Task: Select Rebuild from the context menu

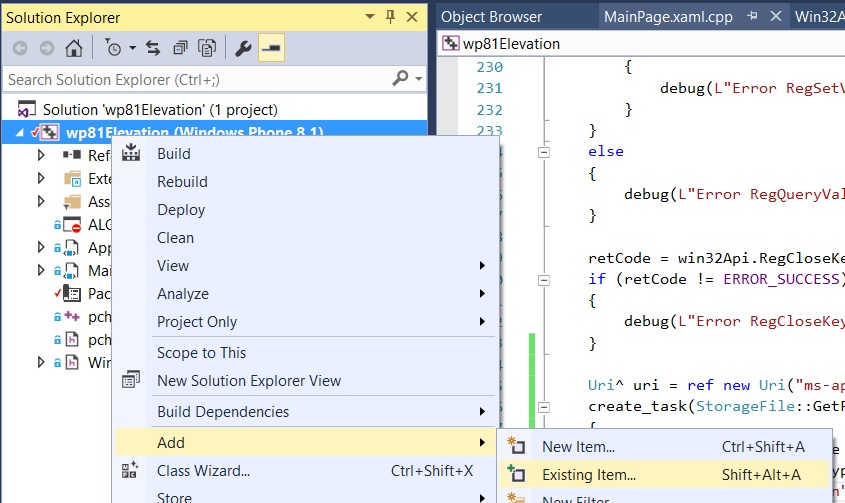Action: tap(304, 182)
